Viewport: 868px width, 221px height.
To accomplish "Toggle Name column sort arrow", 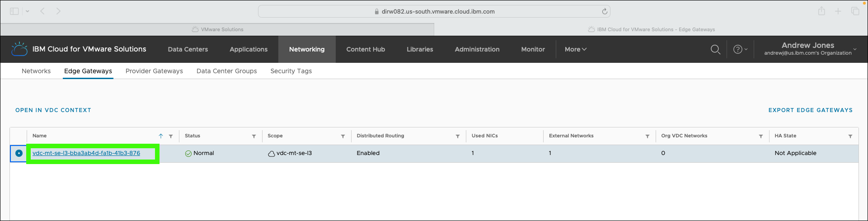I will click(160, 136).
